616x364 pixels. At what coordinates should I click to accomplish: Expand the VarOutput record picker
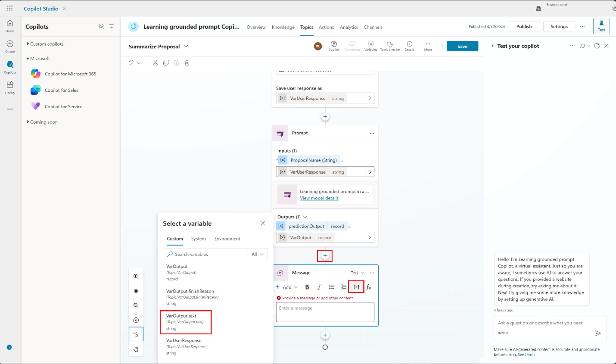(370, 237)
